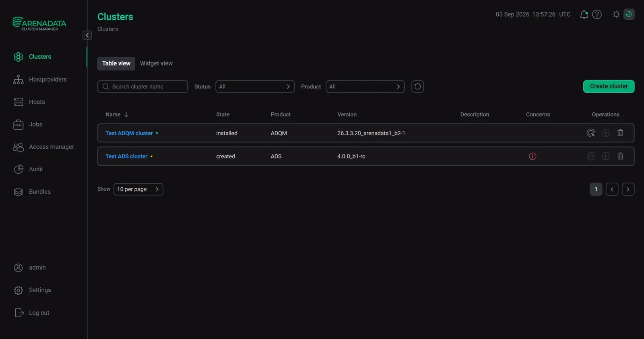Open the Test ADQM cluster link
Image resolution: width=644 pixels, height=339 pixels.
(129, 133)
